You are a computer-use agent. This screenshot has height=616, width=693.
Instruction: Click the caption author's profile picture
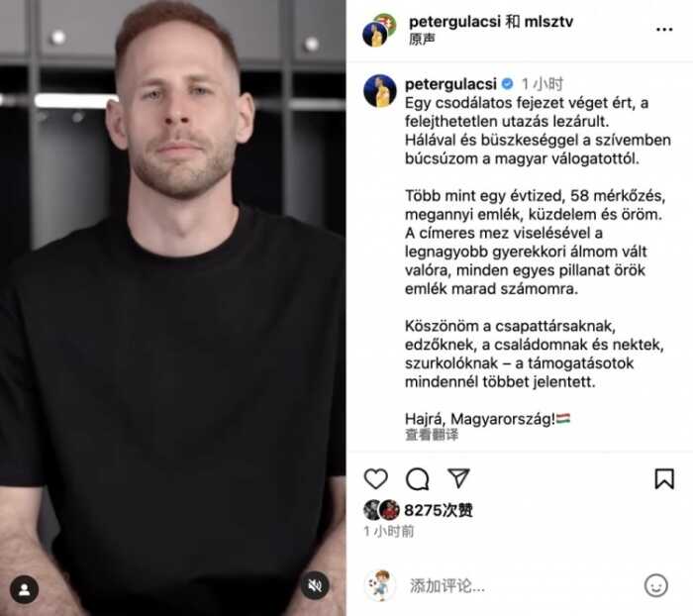pos(379,91)
